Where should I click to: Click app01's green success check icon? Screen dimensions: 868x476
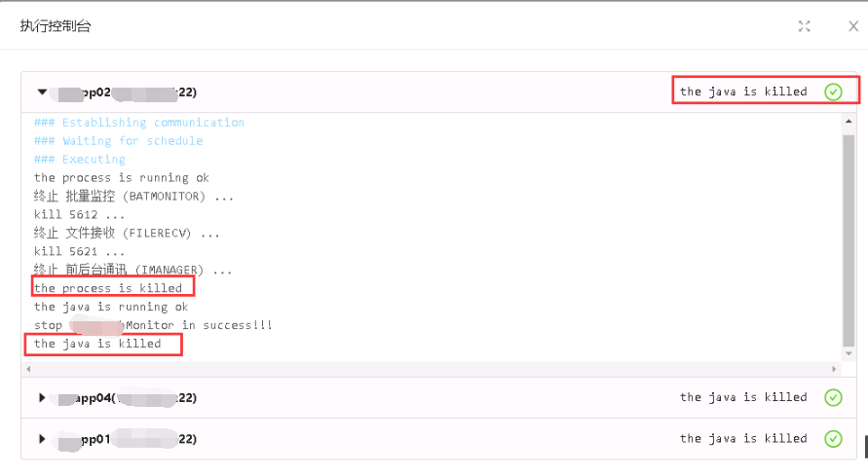click(x=833, y=439)
